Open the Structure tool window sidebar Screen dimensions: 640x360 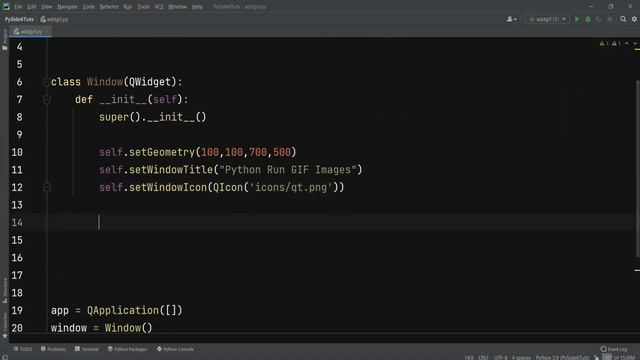4,291
